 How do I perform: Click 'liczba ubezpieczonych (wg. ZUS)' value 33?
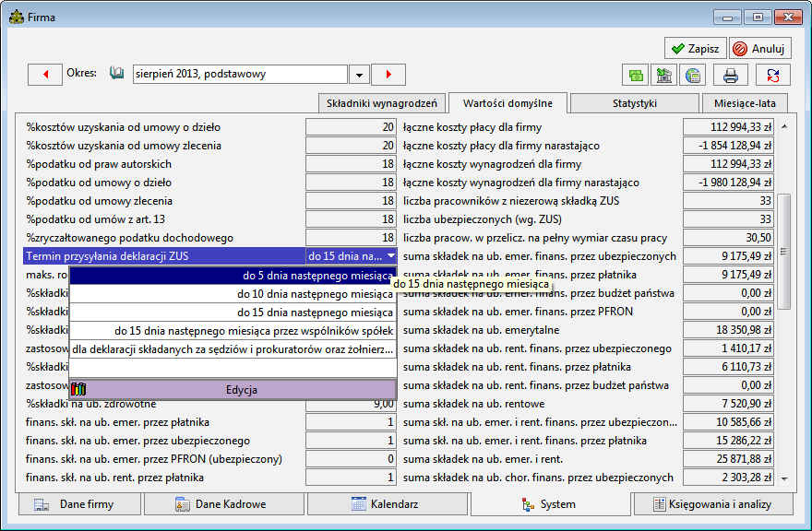click(x=728, y=218)
